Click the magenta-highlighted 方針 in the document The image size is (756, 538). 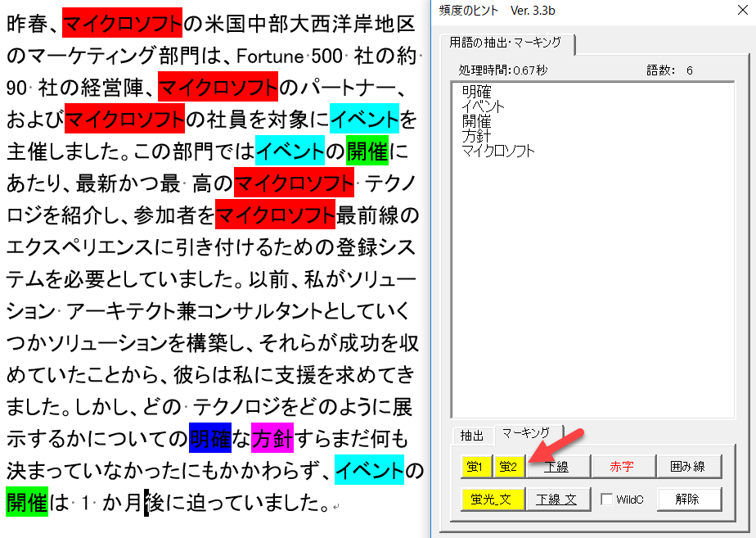272,439
